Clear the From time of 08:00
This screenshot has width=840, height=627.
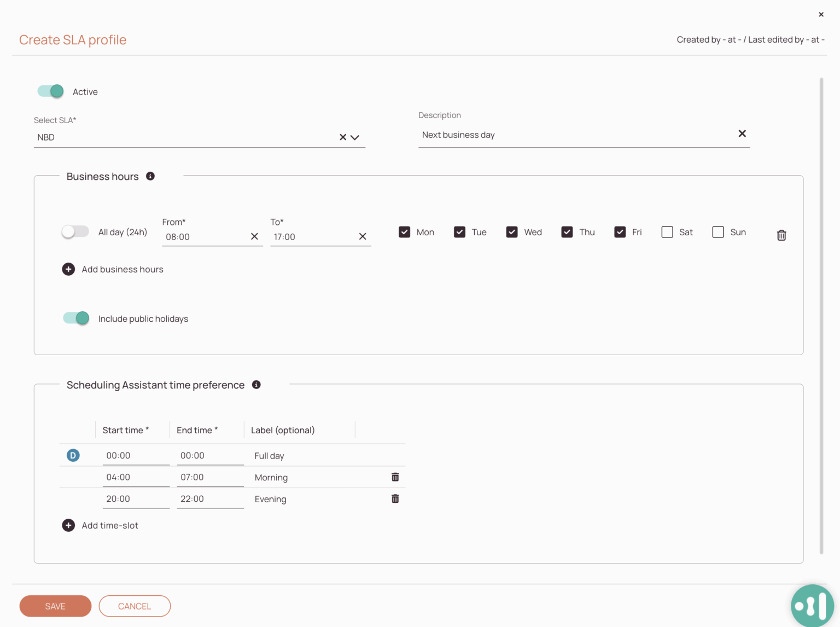pyautogui.click(x=254, y=236)
